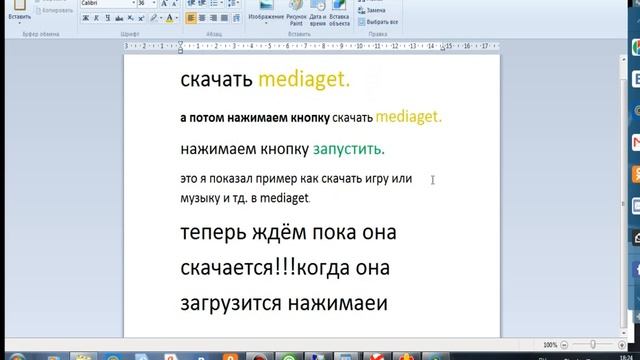640x360 pixels.
Task: Click the line 'теперь ждём пока она'
Action: click(x=288, y=233)
